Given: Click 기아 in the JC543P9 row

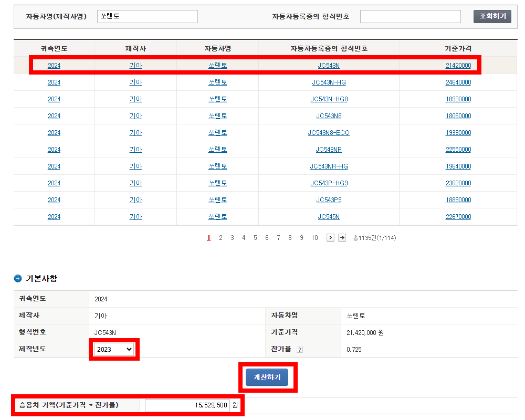Looking at the screenshot, I should pyautogui.click(x=135, y=200).
